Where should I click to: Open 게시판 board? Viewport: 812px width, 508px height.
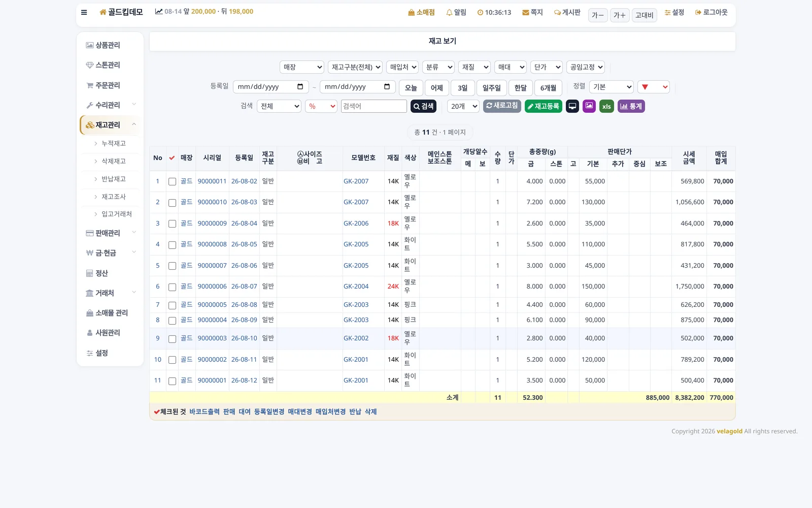(567, 12)
